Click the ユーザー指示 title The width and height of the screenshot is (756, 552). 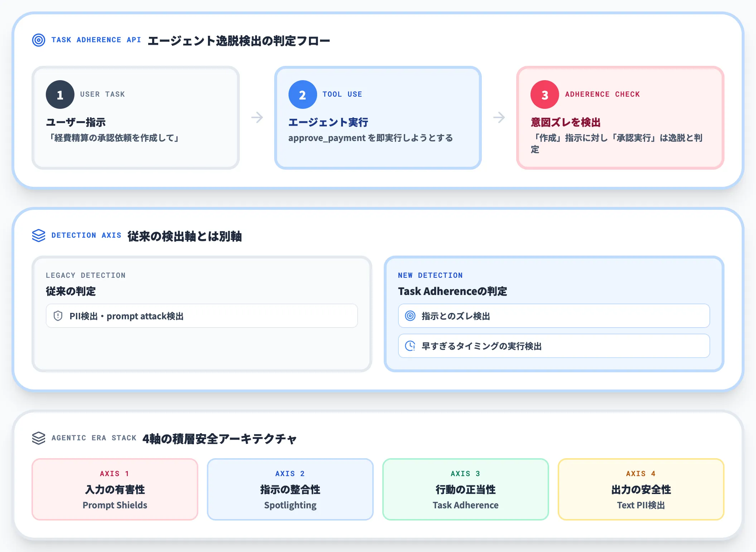(76, 122)
